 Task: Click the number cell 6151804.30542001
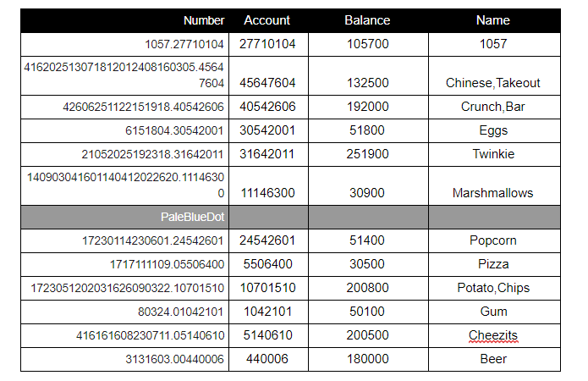point(124,130)
